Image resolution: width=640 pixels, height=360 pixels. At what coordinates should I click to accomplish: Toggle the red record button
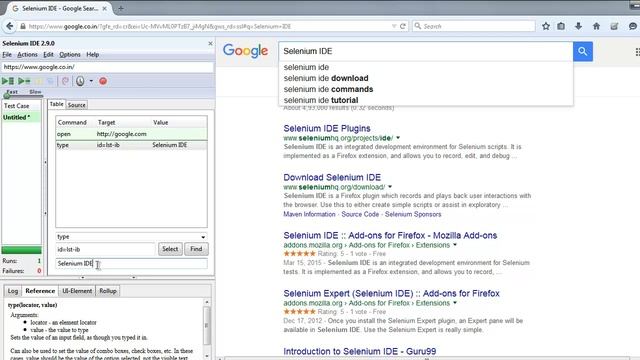(x=103, y=81)
